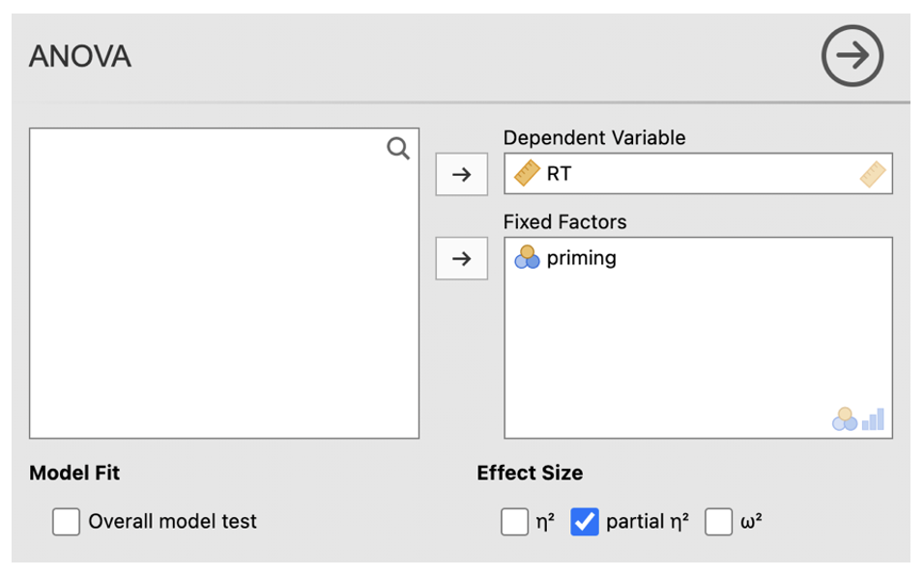This screenshot has height=576, width=924.
Task: Click the faded nominal icon in the Fixed Factors corner
Action: tap(845, 419)
